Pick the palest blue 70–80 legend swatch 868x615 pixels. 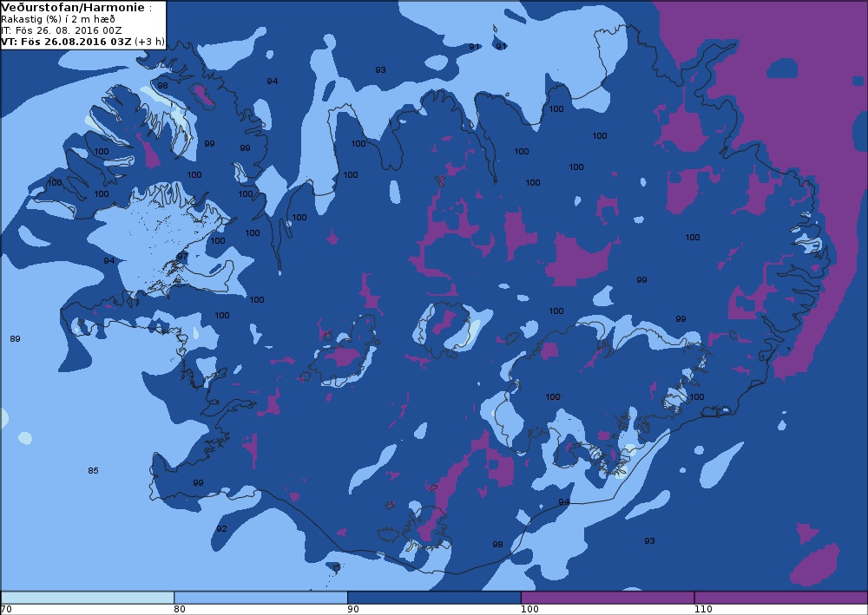[88, 598]
